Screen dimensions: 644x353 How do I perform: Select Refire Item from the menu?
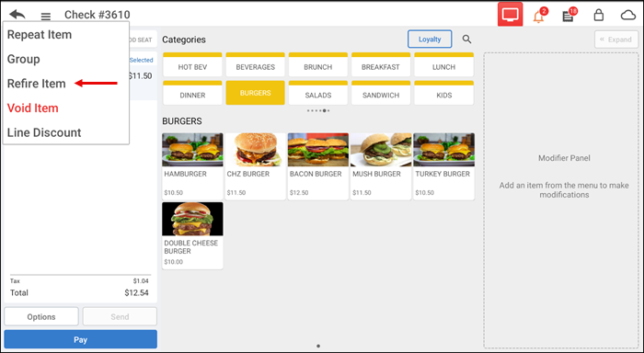point(37,84)
